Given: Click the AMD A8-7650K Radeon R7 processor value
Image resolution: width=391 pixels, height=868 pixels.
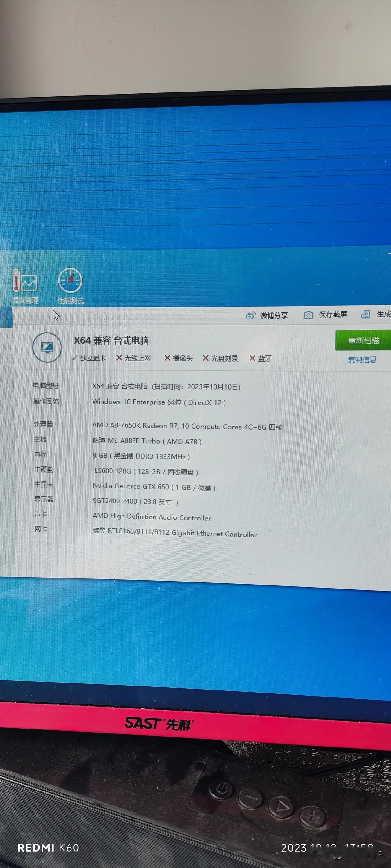Looking at the screenshot, I should 187,427.
